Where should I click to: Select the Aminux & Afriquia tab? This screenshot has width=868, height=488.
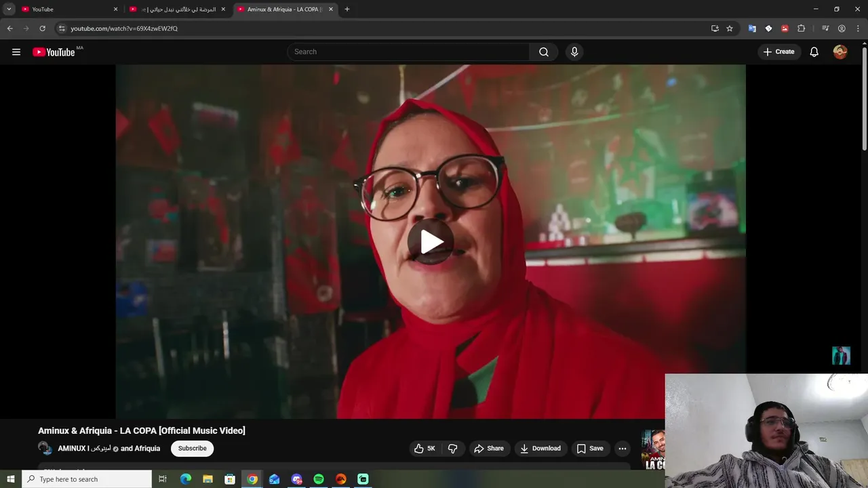coord(285,9)
